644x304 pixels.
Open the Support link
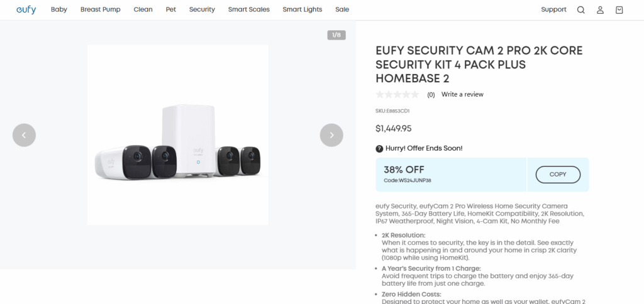click(x=553, y=9)
